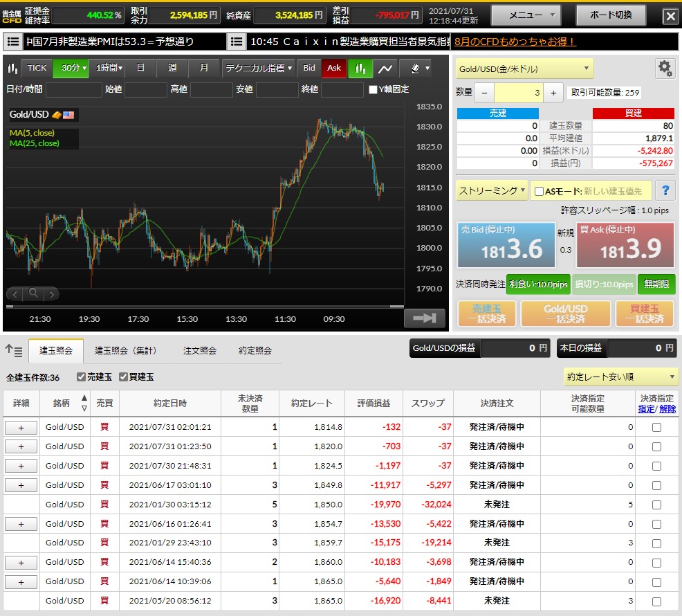This screenshot has height=616, width=682.
Task: Click the 解除 clear-all link
Action: click(667, 409)
